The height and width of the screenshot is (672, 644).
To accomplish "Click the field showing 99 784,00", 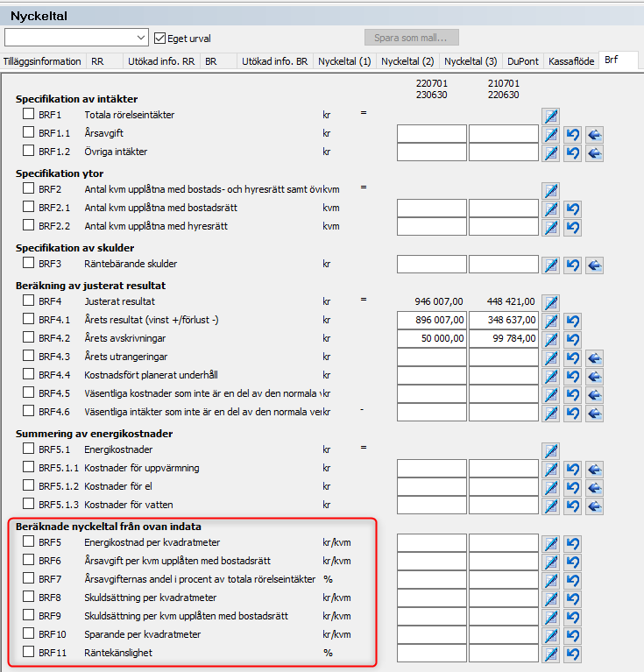I will tap(504, 339).
